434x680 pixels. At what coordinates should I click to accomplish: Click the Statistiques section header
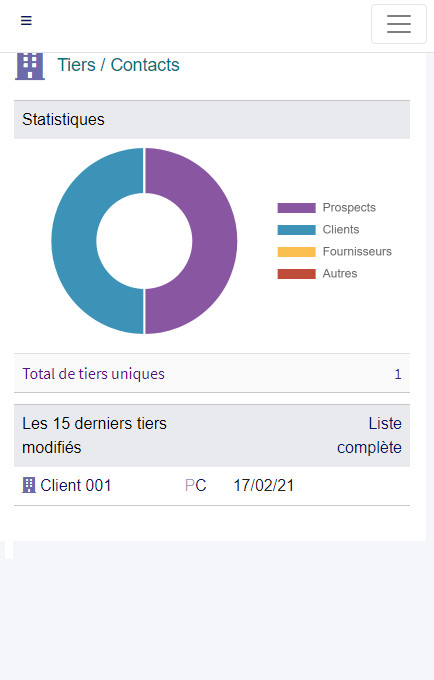(x=212, y=120)
